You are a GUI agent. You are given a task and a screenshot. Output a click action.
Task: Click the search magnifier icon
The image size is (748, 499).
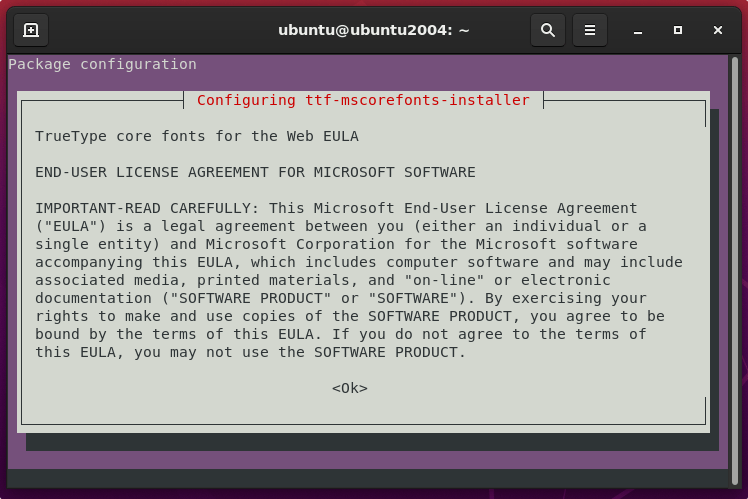[548, 30]
